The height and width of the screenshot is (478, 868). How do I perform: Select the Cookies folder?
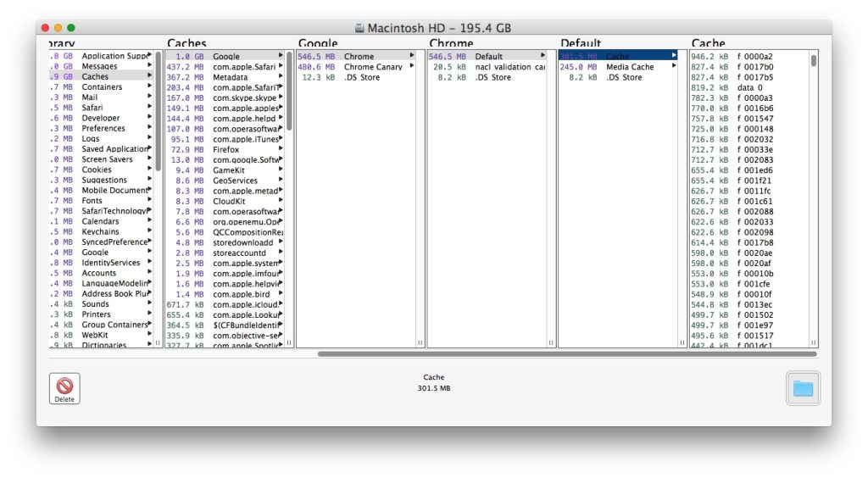pos(102,170)
